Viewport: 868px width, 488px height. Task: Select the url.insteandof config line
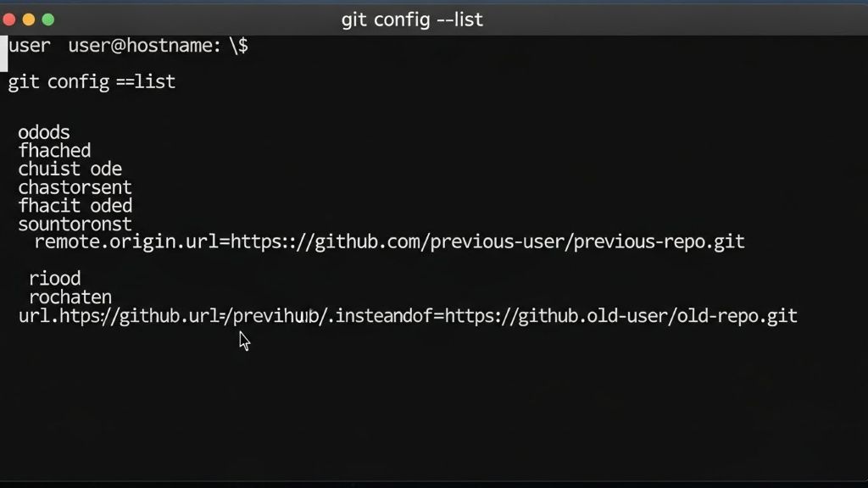(407, 315)
